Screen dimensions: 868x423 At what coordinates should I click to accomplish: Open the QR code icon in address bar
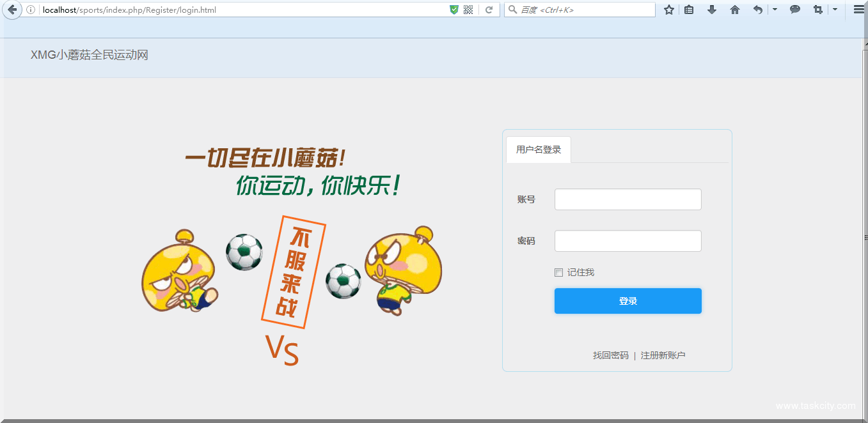468,10
